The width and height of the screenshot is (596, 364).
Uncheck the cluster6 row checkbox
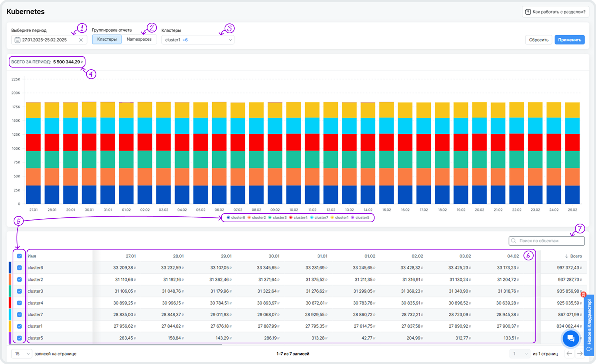coord(20,268)
